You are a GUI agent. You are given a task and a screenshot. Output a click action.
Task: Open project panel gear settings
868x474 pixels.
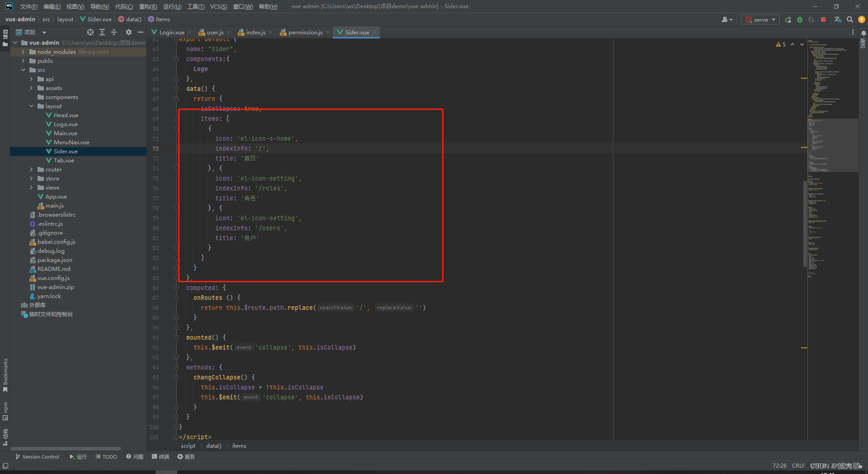click(129, 32)
